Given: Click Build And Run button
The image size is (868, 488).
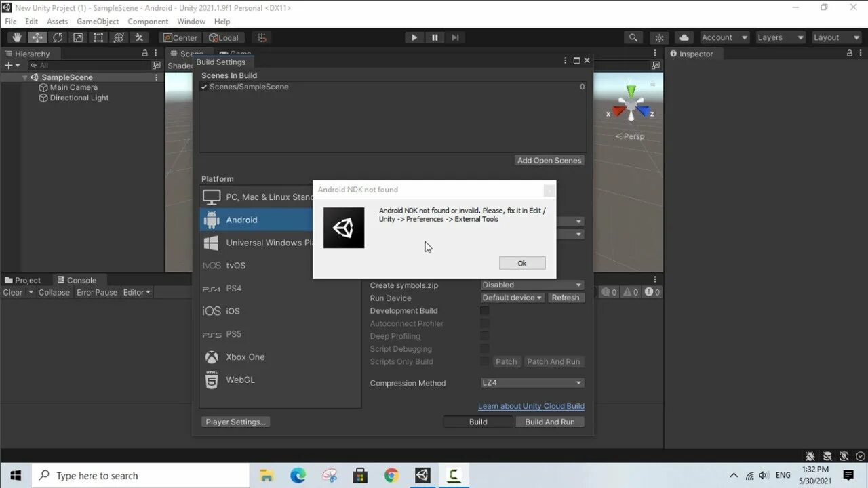Looking at the screenshot, I should (x=550, y=422).
